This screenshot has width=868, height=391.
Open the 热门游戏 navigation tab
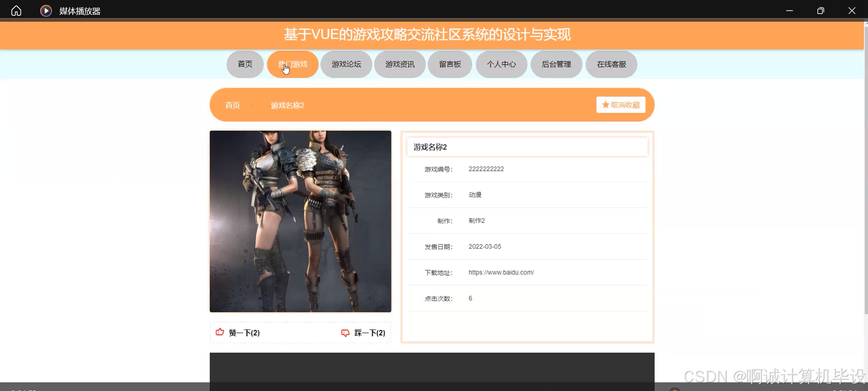click(292, 64)
